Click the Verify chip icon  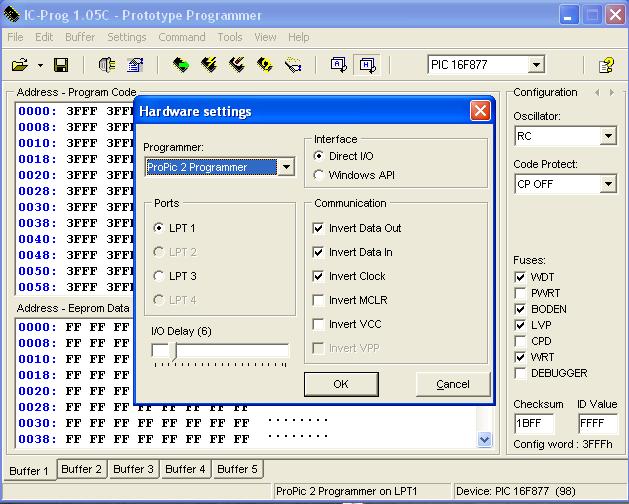265,65
